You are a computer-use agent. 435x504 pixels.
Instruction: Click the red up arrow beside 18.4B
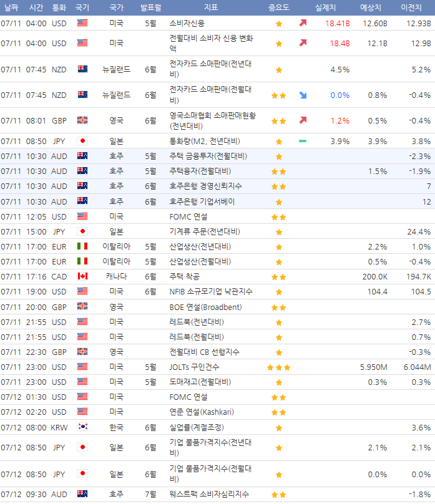click(x=303, y=43)
